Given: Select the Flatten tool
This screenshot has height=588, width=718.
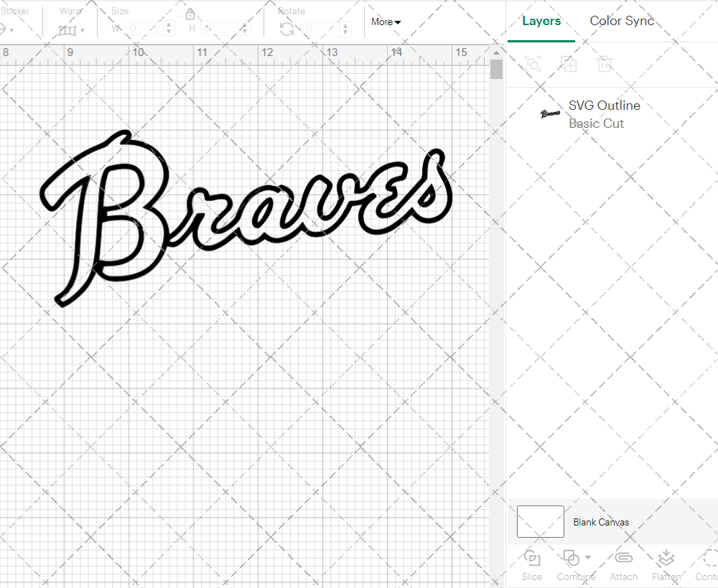Looking at the screenshot, I should [666, 565].
